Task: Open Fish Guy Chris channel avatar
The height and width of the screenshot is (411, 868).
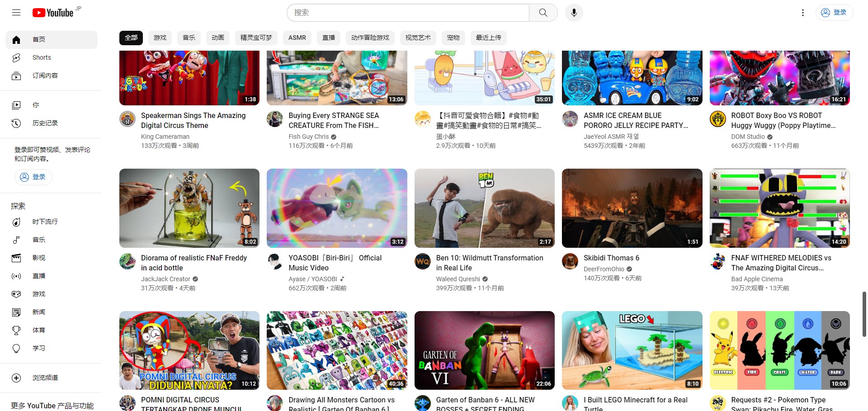Action: (x=275, y=119)
